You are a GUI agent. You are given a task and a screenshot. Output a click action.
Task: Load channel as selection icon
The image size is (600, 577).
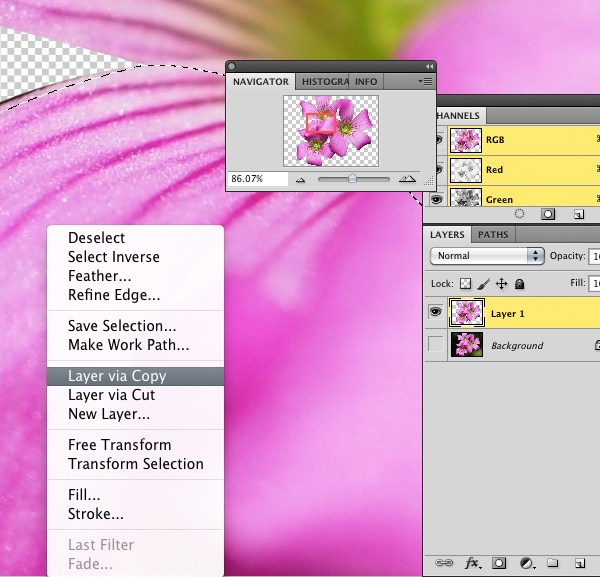pyautogui.click(x=519, y=214)
